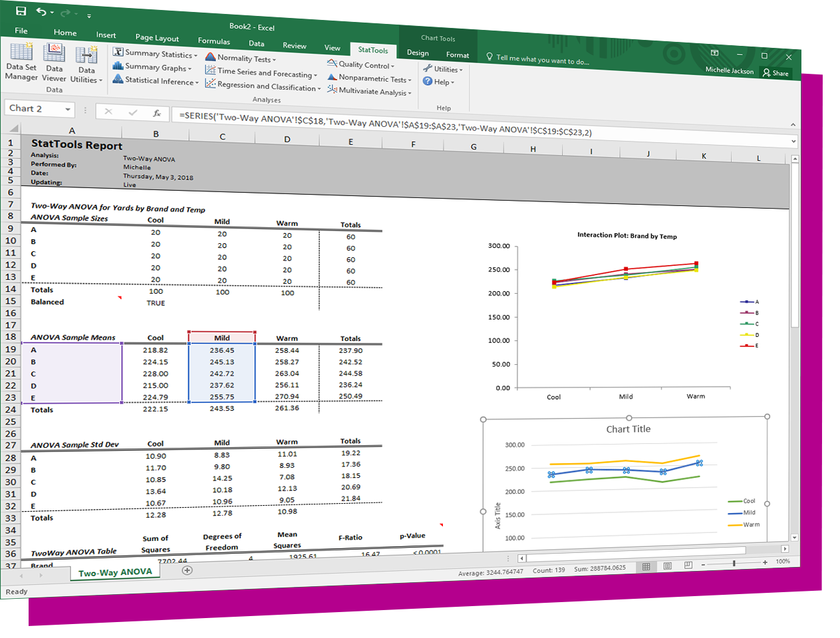Screen dimensions: 840x638
Task: Open the Chart Tools Design tab
Action: [x=418, y=53]
